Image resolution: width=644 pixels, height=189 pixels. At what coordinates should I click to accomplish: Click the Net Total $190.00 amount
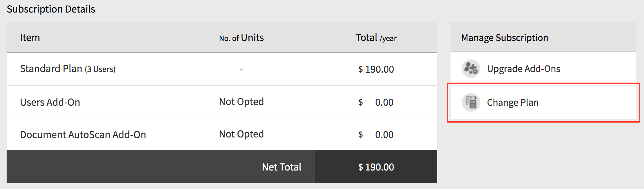[x=376, y=167]
